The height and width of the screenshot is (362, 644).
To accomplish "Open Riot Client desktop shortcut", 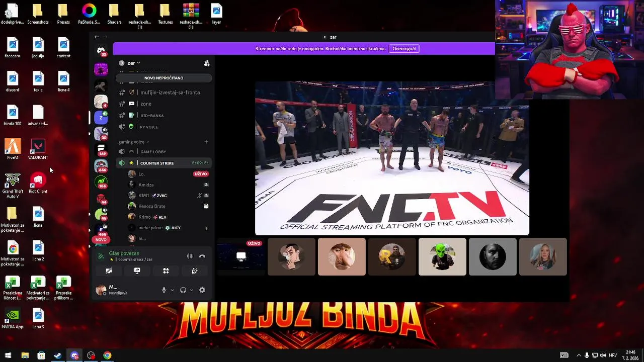I will pyautogui.click(x=38, y=184).
